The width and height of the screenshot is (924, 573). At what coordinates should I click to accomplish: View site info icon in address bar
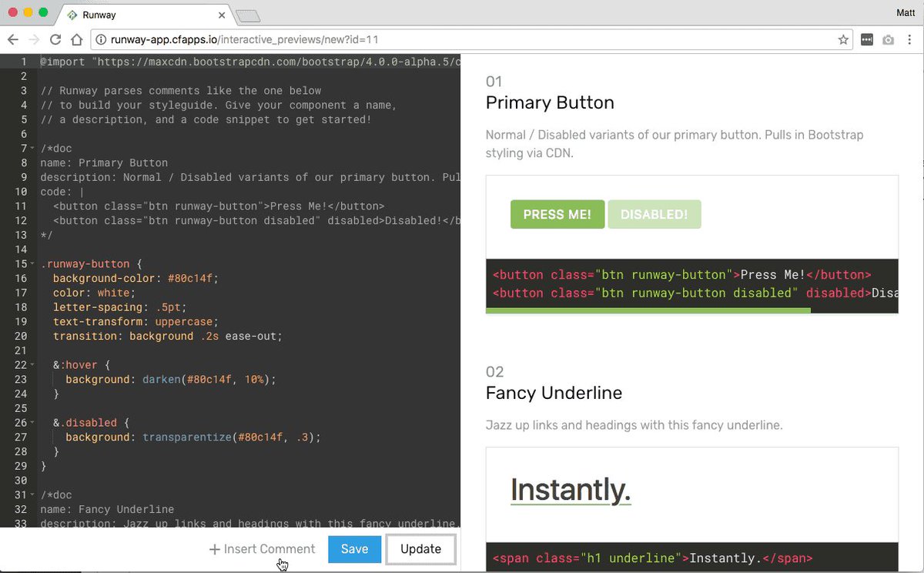[100, 39]
